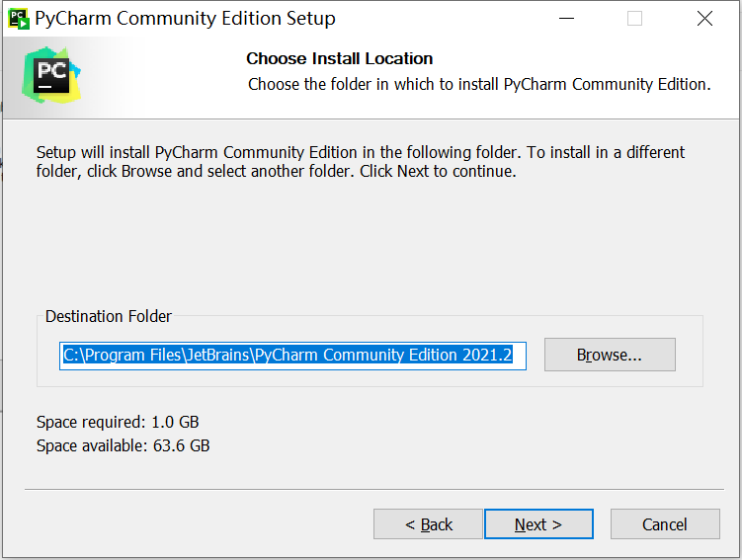Click empty space inside Destination Folder group box
The width and height of the screenshot is (742, 560).
click(x=689, y=355)
